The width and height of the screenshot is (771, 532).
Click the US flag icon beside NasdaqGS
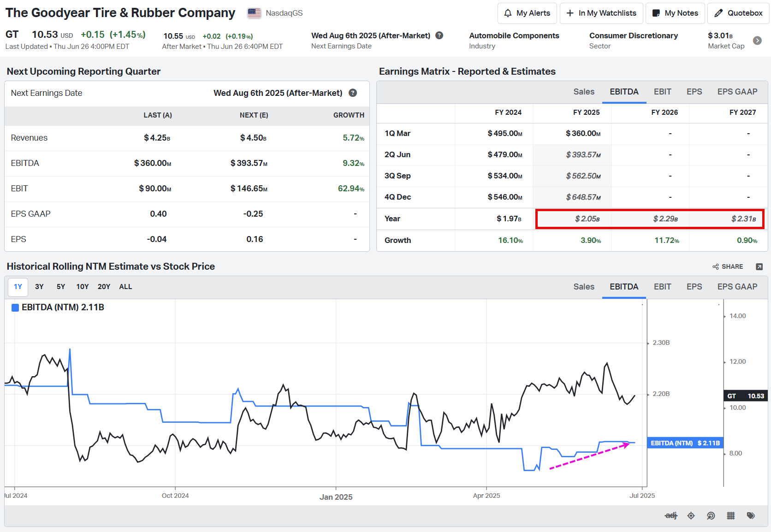pyautogui.click(x=254, y=13)
